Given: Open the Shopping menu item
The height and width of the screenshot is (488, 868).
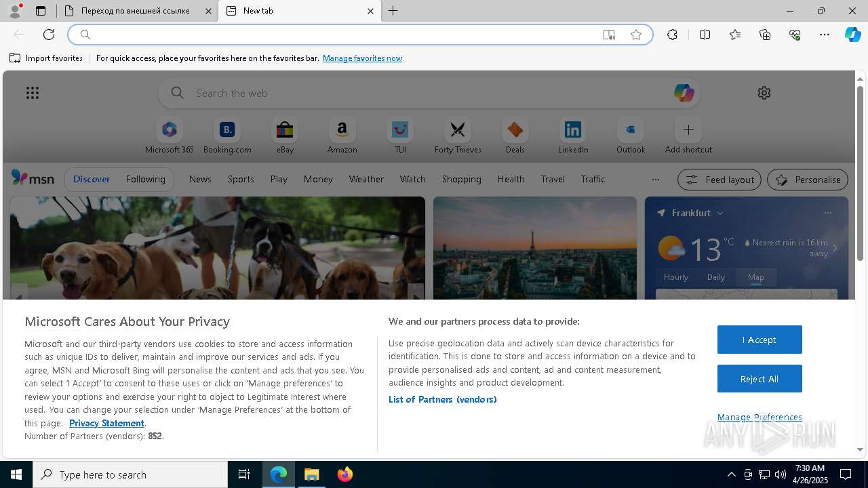Looking at the screenshot, I should tap(461, 179).
